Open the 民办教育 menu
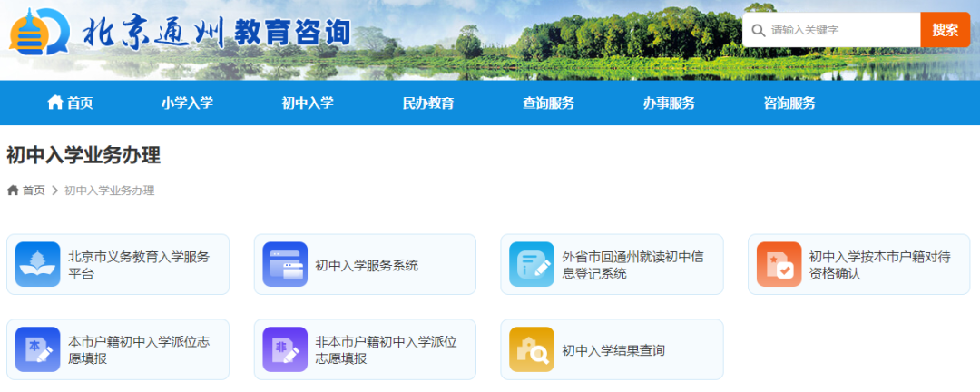The image size is (980, 392). click(x=428, y=103)
